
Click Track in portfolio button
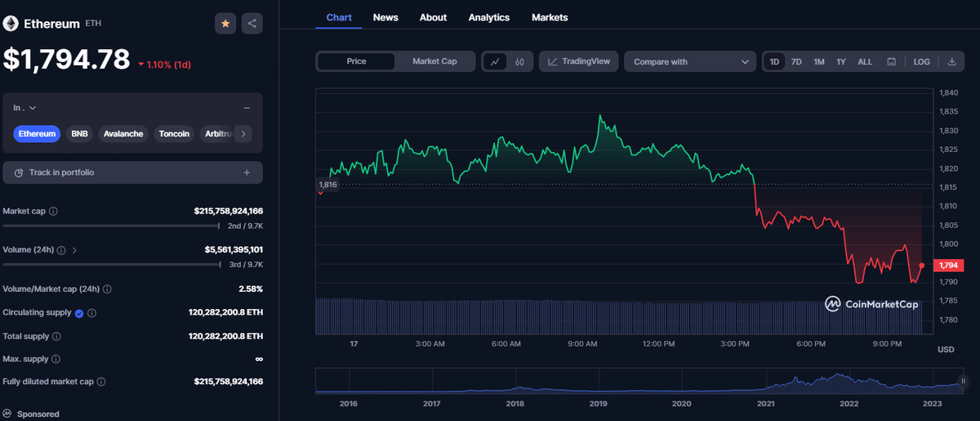click(132, 172)
